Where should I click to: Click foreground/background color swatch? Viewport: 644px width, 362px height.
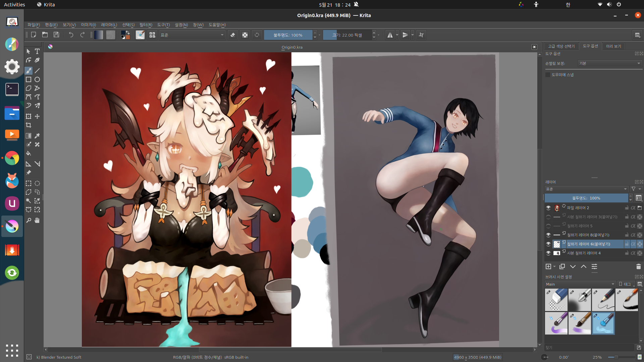tap(125, 35)
